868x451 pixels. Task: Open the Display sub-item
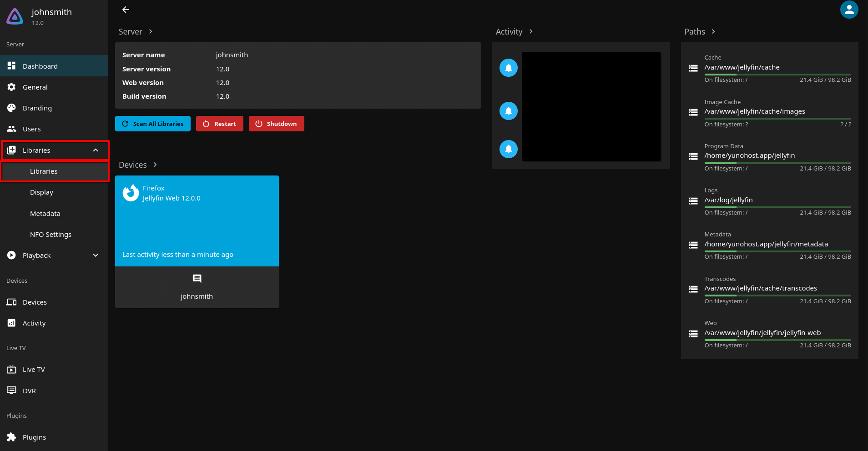[54, 192]
